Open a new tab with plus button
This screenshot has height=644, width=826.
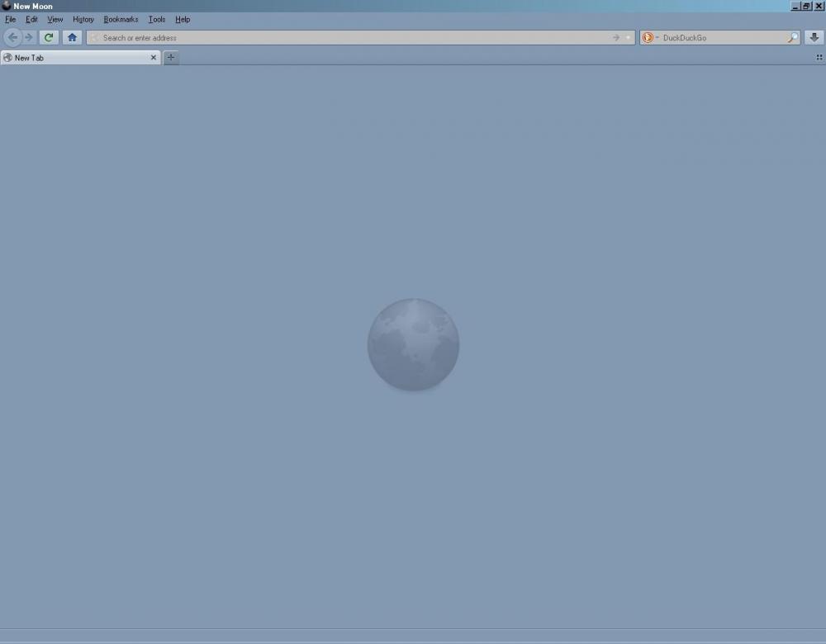click(x=171, y=58)
